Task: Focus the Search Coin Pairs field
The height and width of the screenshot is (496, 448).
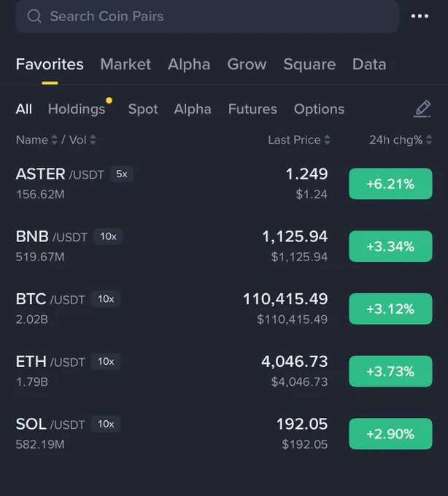Action: click(207, 16)
